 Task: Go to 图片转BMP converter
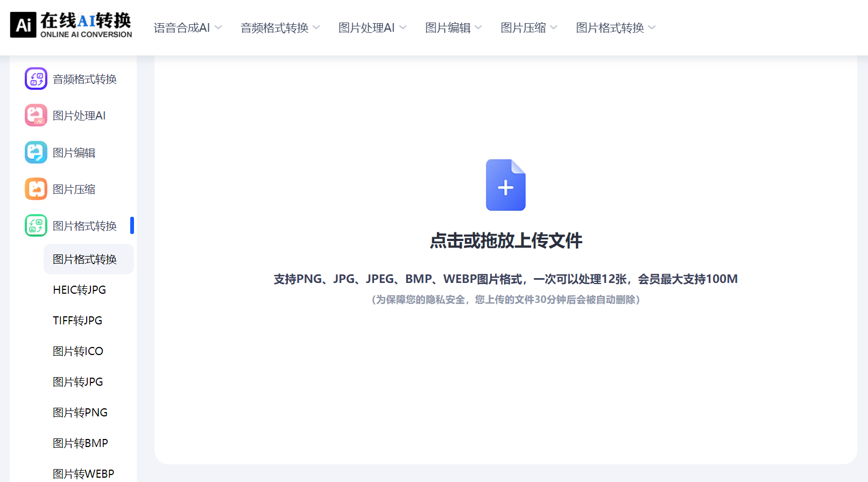[81, 443]
